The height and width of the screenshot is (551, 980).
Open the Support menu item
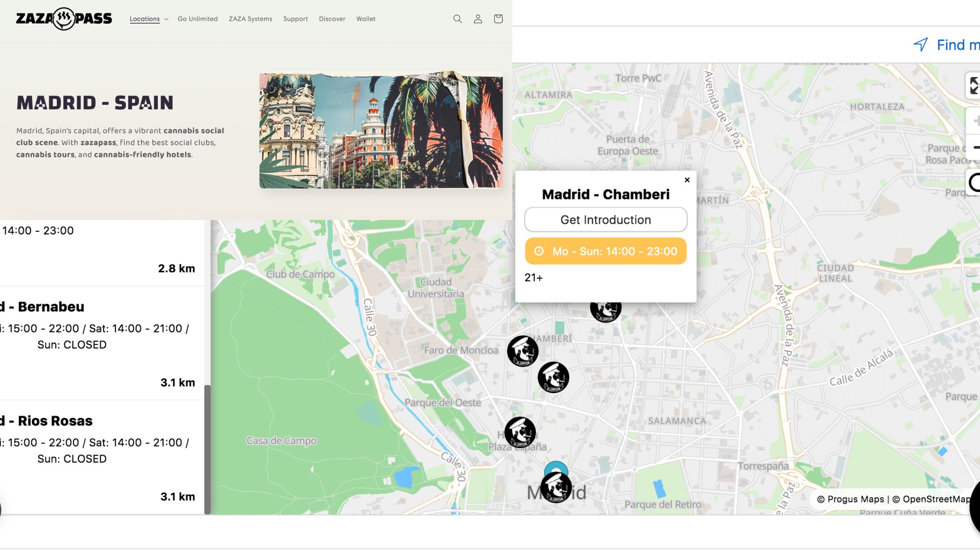(295, 19)
